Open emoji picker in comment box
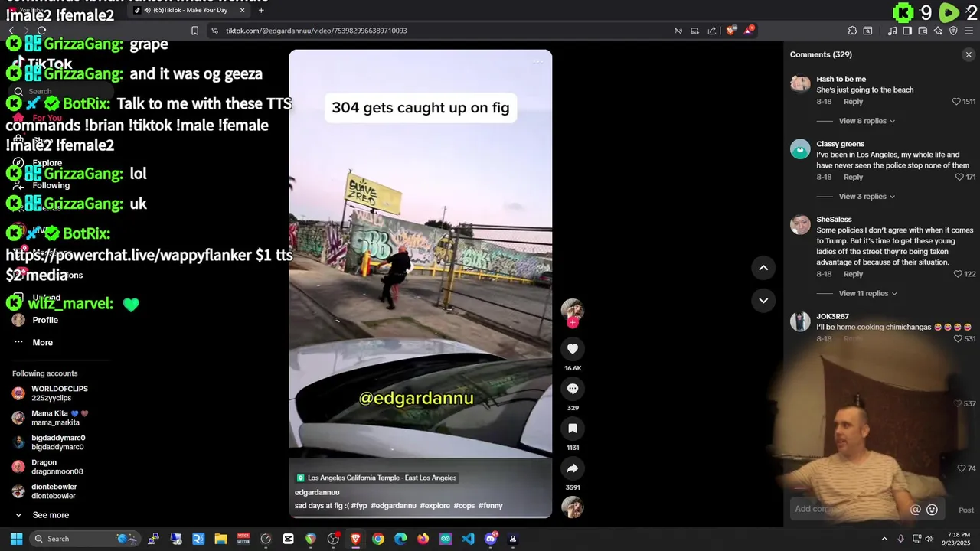980x551 pixels. point(932,510)
